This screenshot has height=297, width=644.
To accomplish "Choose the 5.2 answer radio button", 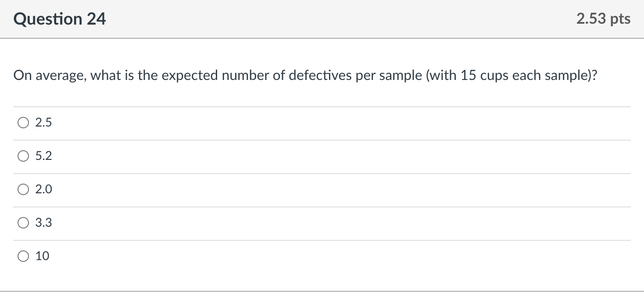I will point(23,156).
